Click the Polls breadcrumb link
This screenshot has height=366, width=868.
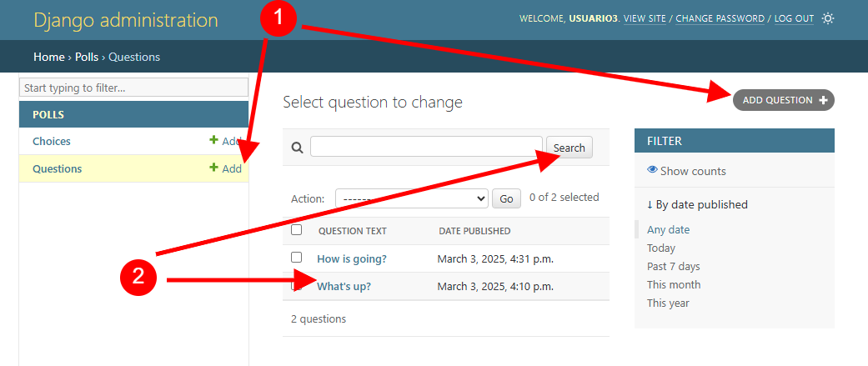[x=87, y=57]
